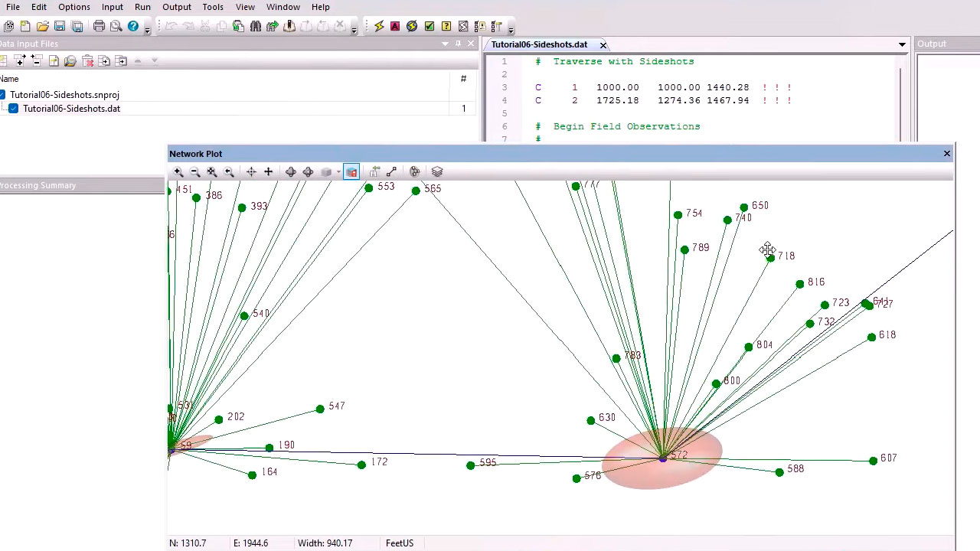The image size is (980, 551).
Task: Toggle Tutorial06-Sideshots.snproj checkbox
Action: pyautogui.click(x=2, y=95)
